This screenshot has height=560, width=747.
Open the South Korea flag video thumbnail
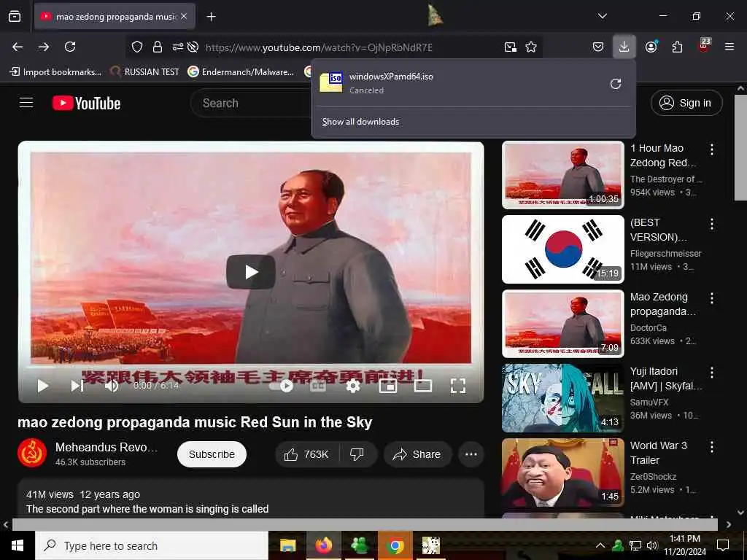click(562, 249)
